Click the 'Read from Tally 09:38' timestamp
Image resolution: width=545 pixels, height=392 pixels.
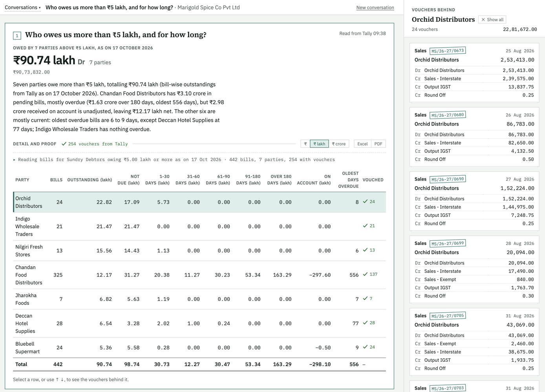coord(362,33)
